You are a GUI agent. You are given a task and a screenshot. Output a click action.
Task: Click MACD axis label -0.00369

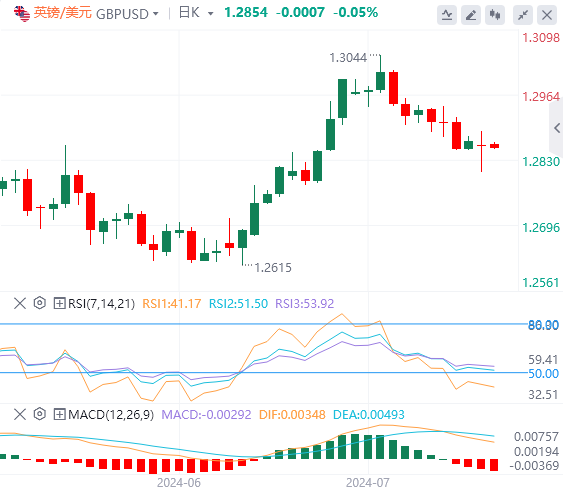pyautogui.click(x=534, y=466)
